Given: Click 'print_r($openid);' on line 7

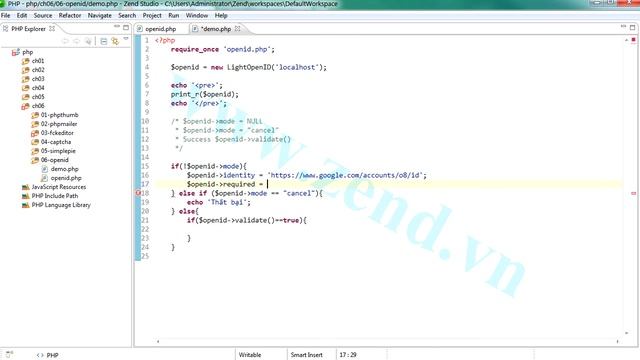Looking at the screenshot, I should [204, 94].
